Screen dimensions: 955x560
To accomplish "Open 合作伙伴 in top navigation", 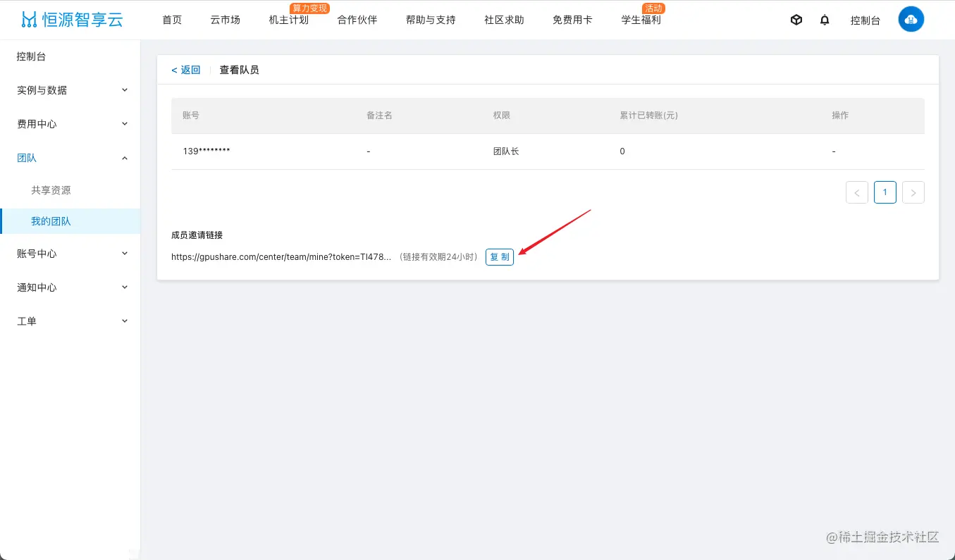I will (357, 20).
